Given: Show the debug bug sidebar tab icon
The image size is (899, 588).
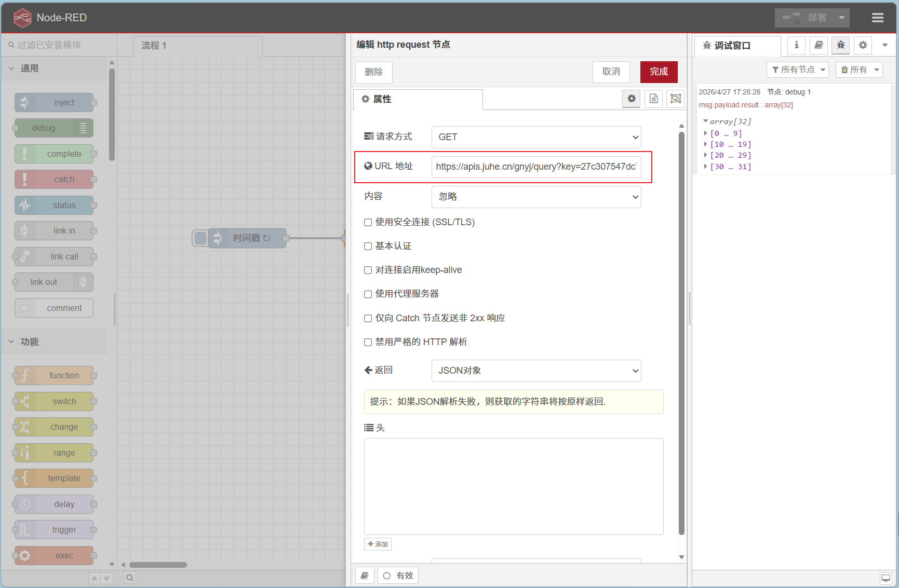Looking at the screenshot, I should (x=841, y=45).
